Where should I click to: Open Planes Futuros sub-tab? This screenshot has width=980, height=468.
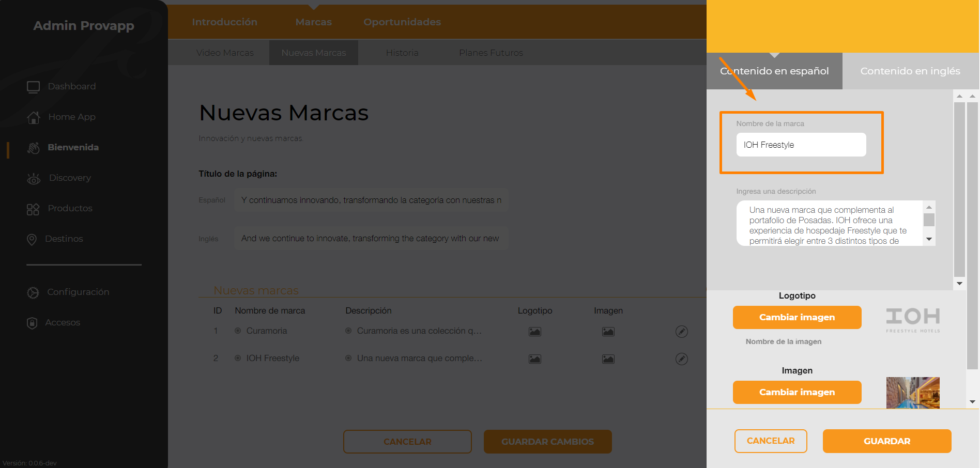coord(491,53)
